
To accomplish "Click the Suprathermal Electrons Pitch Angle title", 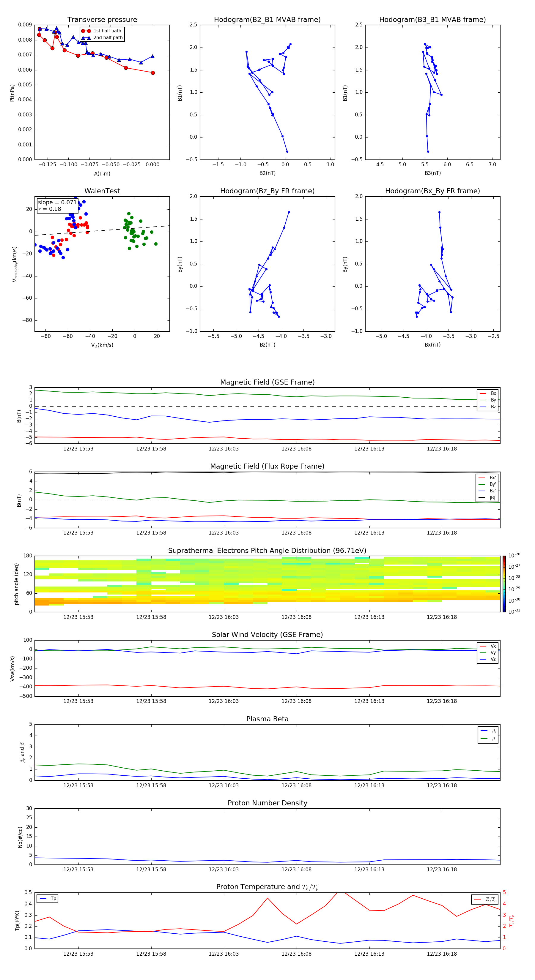I will pos(267,551).
